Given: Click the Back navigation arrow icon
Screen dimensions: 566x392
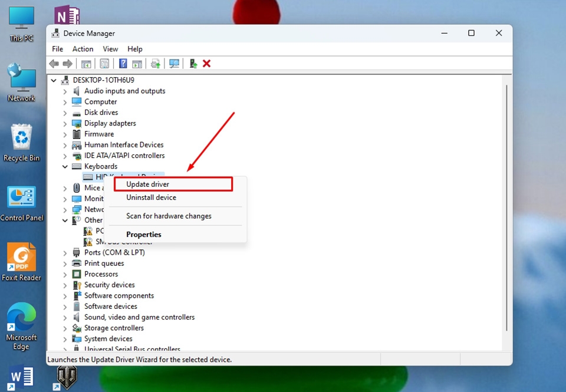Looking at the screenshot, I should [54, 63].
